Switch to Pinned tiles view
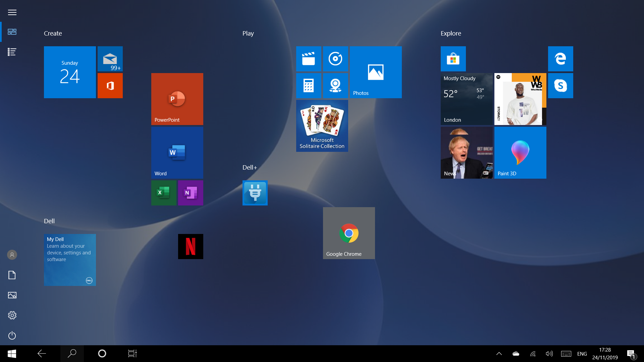The height and width of the screenshot is (362, 644). click(x=12, y=32)
